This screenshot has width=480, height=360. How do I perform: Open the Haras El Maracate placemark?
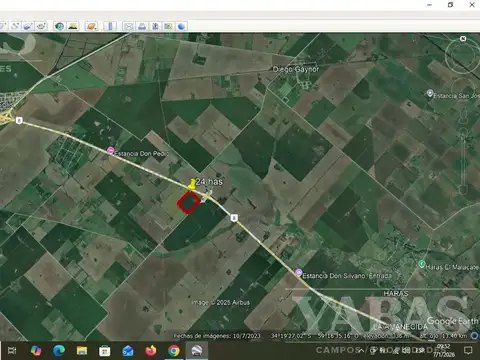pyautogui.click(x=422, y=264)
